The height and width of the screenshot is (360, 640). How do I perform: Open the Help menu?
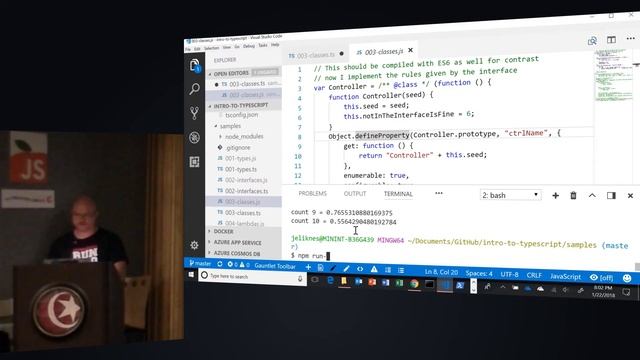pyautogui.click(x=275, y=44)
